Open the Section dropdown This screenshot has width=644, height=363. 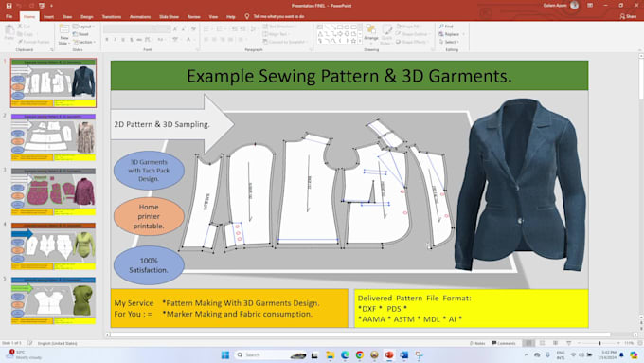tap(84, 42)
